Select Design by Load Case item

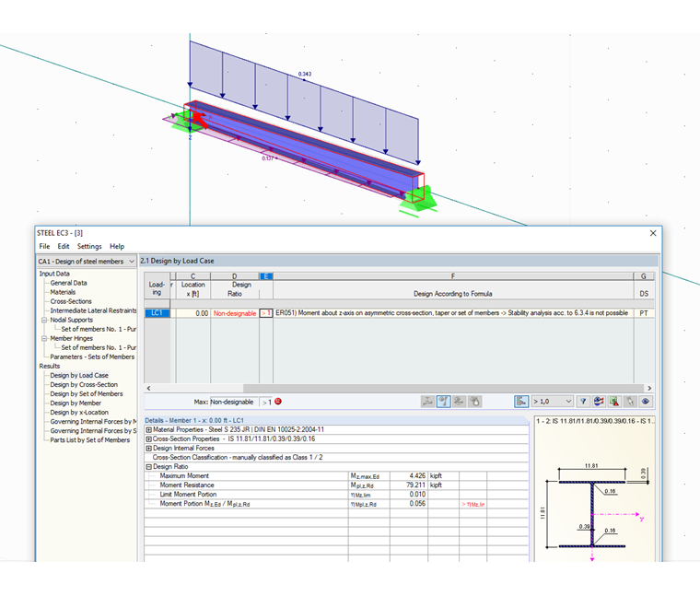(x=79, y=375)
